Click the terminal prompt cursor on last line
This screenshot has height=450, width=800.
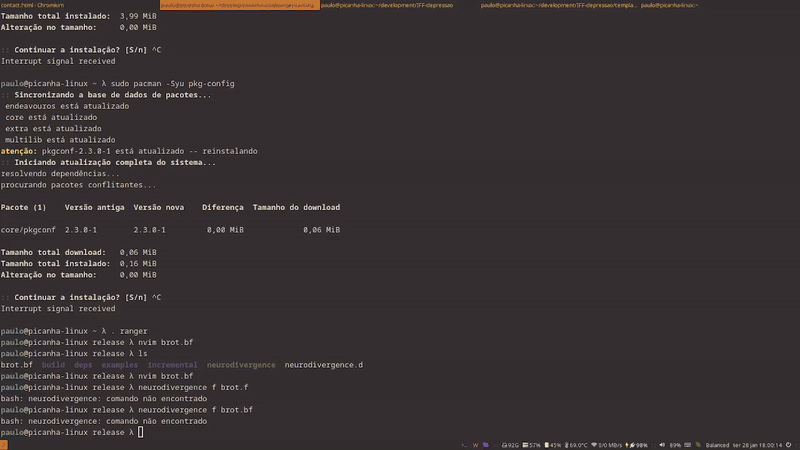tap(141, 432)
